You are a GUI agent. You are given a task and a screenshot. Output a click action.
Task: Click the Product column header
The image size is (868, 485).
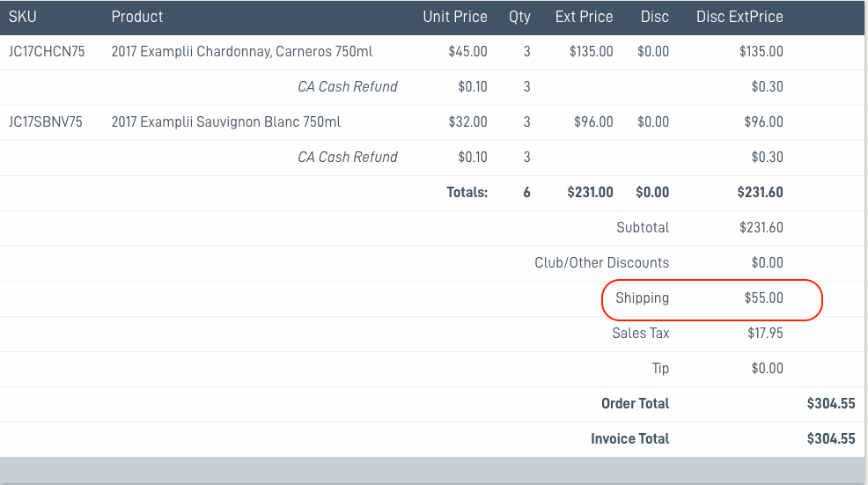(x=137, y=17)
